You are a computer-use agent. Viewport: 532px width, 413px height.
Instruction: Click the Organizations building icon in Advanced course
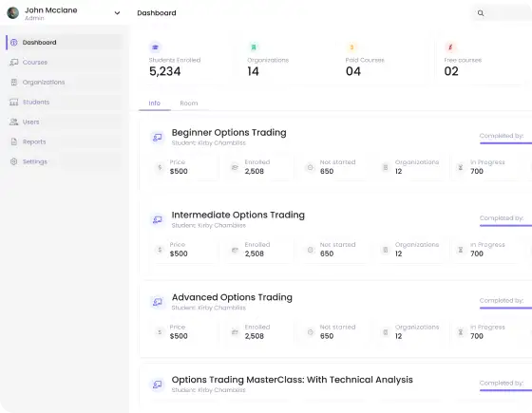click(x=386, y=332)
